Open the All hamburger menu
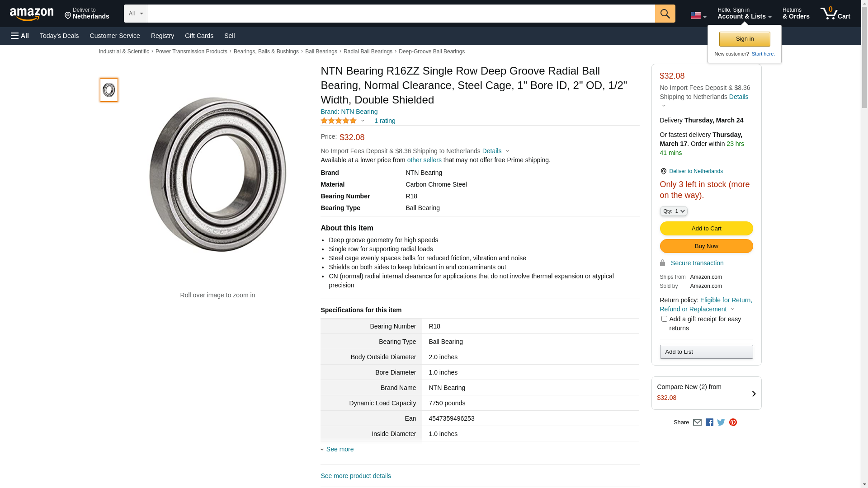This screenshot has height=488, width=868. (x=20, y=36)
